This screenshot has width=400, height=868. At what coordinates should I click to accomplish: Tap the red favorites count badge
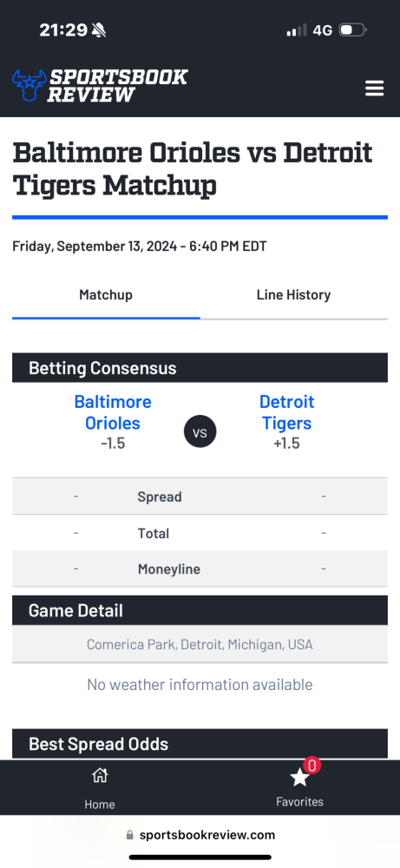(x=312, y=766)
